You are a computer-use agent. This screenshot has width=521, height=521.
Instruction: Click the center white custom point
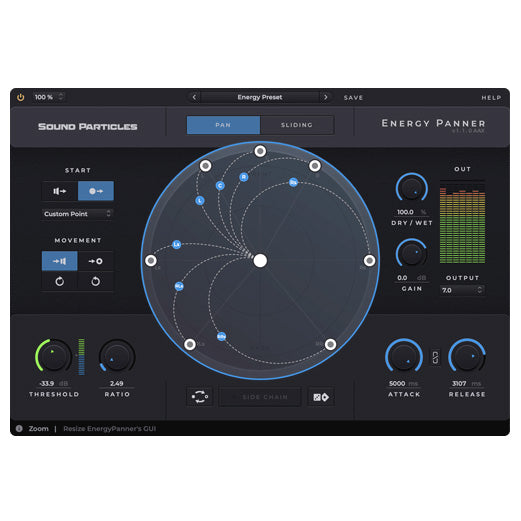[260, 260]
